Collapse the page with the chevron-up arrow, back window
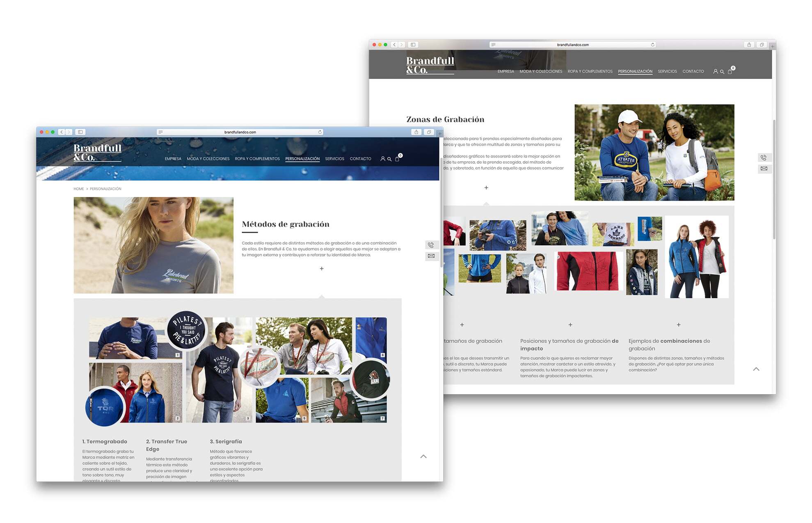This screenshot has width=812, height=523. (756, 369)
